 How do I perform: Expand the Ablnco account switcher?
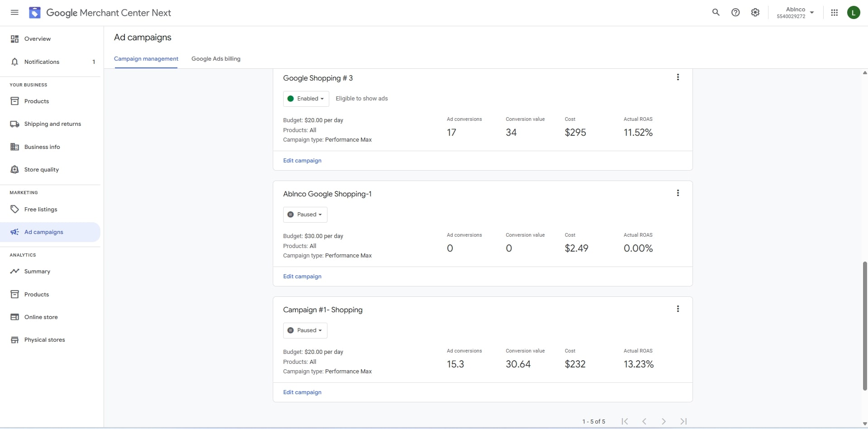(795, 13)
